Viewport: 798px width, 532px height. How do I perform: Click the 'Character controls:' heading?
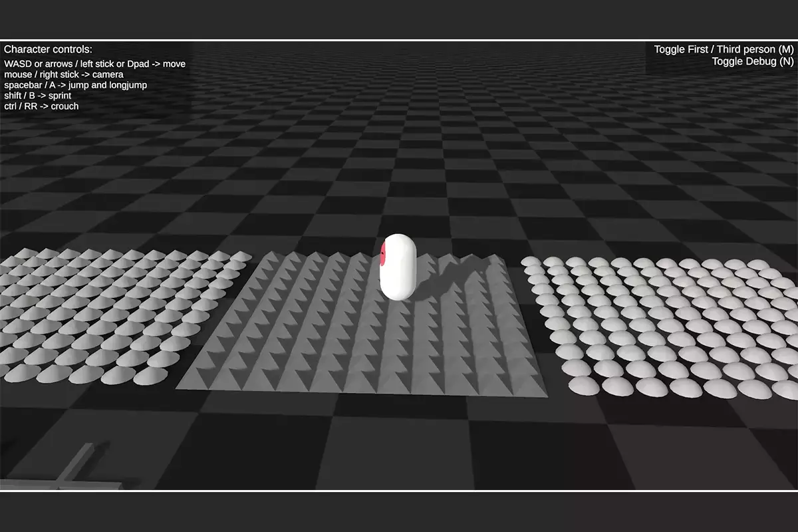point(48,49)
